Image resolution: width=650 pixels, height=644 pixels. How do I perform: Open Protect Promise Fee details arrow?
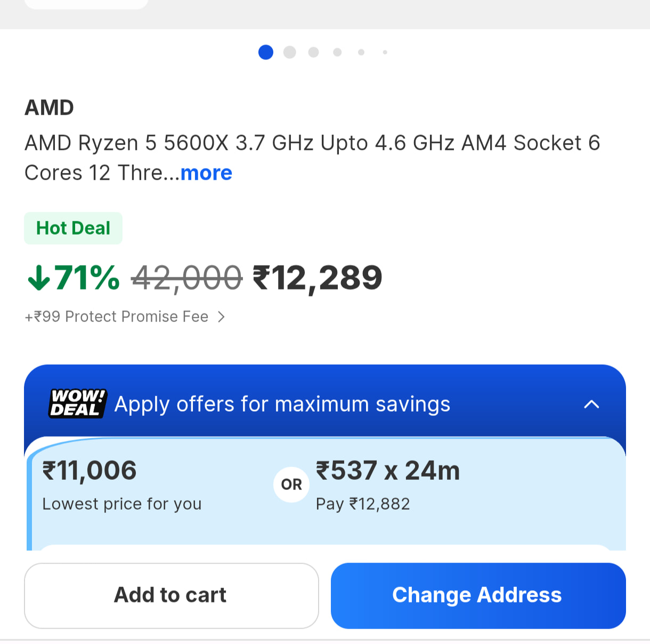[222, 317]
